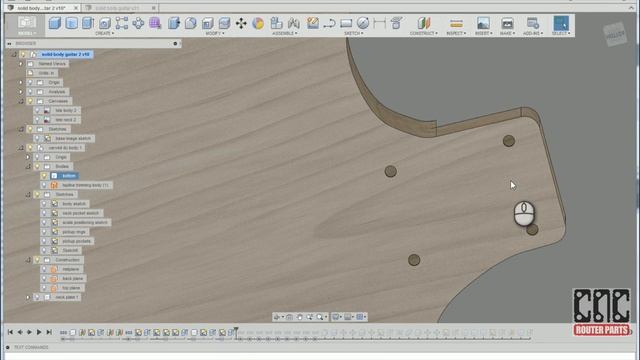This screenshot has width=640, height=360.
Task: Toggle visibility bulb of bottom body
Action: (x=44, y=176)
